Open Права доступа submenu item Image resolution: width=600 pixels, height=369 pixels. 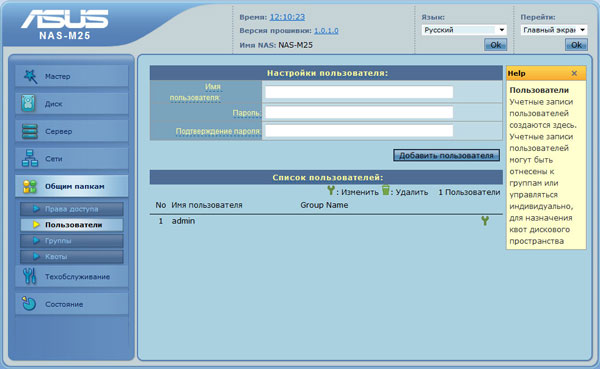(x=72, y=209)
